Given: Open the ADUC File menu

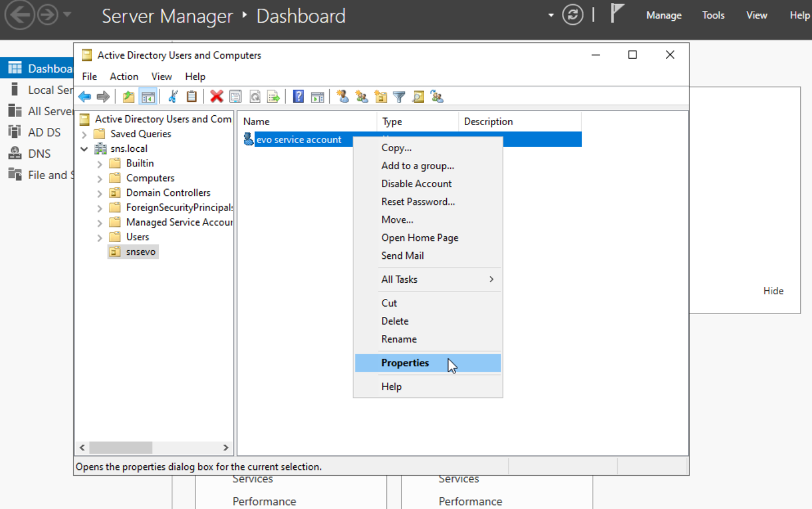Looking at the screenshot, I should (90, 76).
